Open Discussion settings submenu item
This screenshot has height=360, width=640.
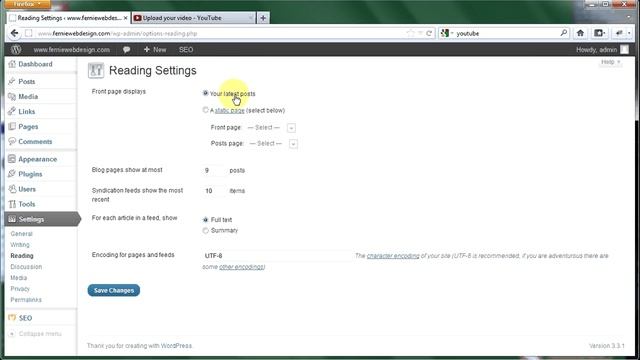26,267
